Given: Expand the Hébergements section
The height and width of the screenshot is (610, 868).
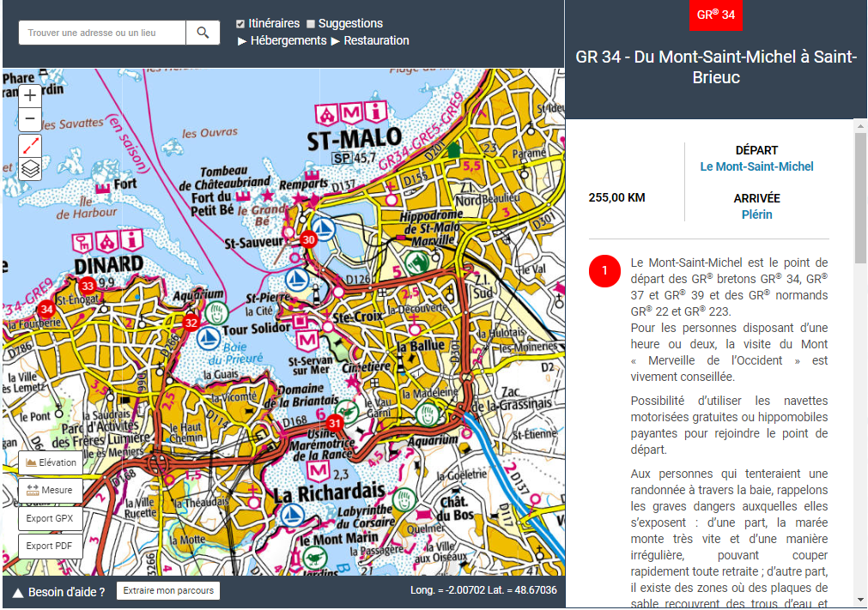Looking at the screenshot, I should (282, 40).
